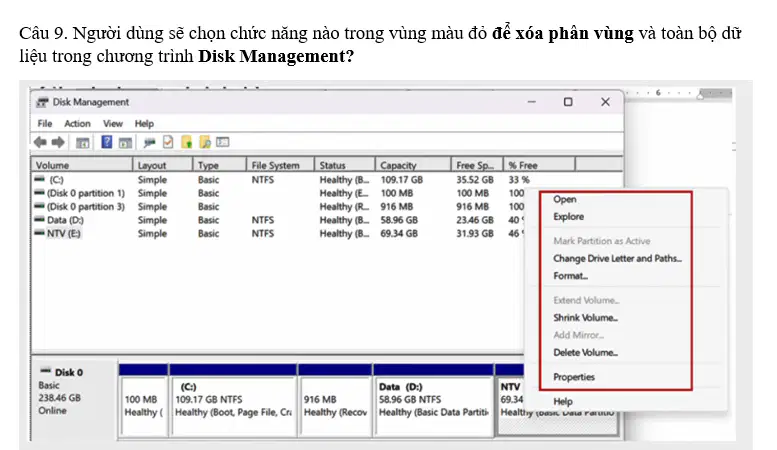Click the folder with magnifier icon
This screenshot has width=777, height=450.
[205, 142]
